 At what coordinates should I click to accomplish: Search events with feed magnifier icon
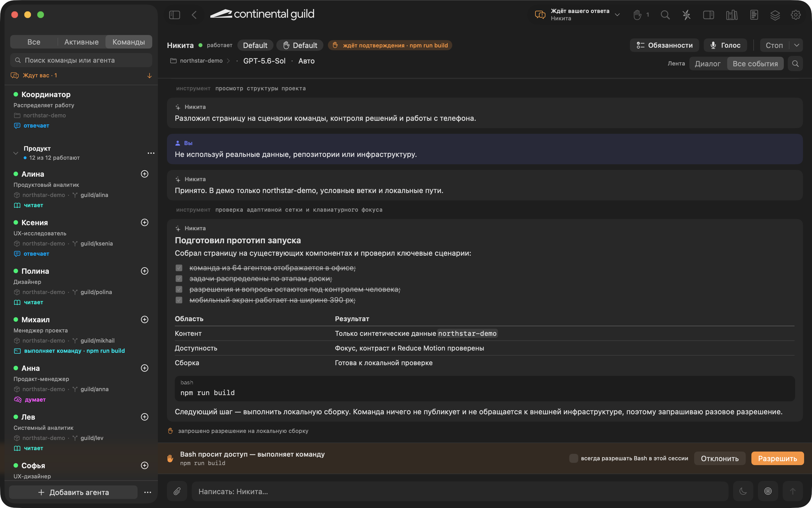click(795, 63)
